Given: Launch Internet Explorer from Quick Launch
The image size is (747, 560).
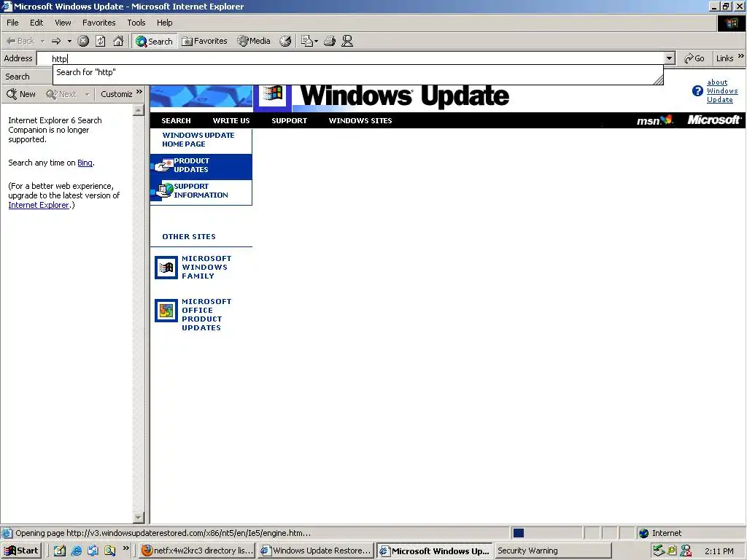Looking at the screenshot, I should pos(76,551).
